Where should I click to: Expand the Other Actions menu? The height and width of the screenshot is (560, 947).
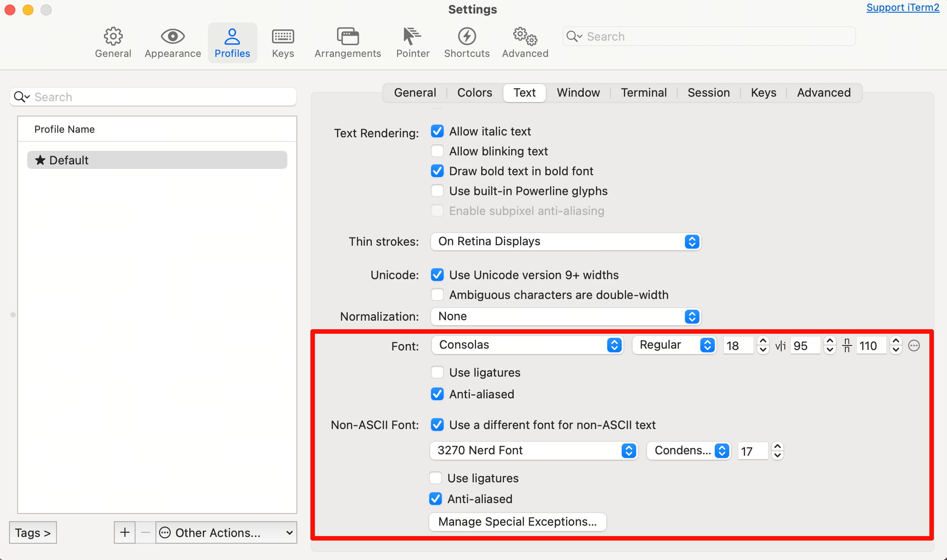click(x=226, y=533)
